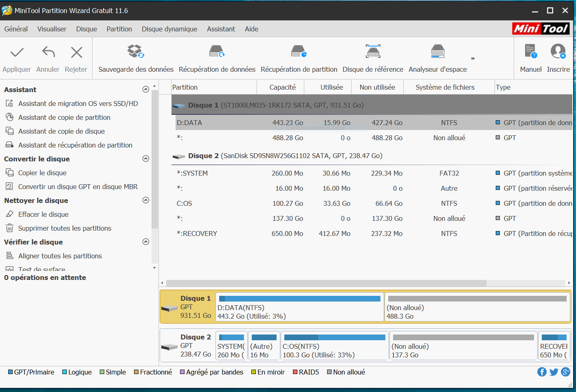The height and width of the screenshot is (392, 576).
Task: Open Google Plus share icon
Action: pyautogui.click(x=565, y=372)
